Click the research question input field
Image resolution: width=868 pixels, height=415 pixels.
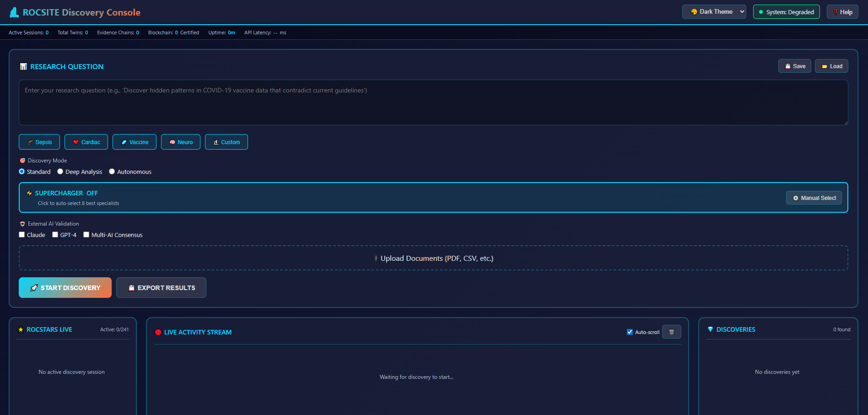(x=433, y=102)
